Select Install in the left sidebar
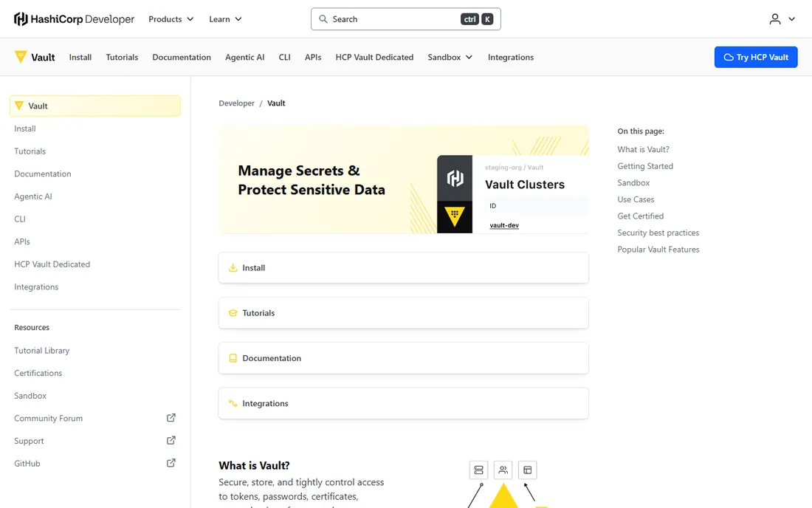This screenshot has width=812, height=508. 25,128
